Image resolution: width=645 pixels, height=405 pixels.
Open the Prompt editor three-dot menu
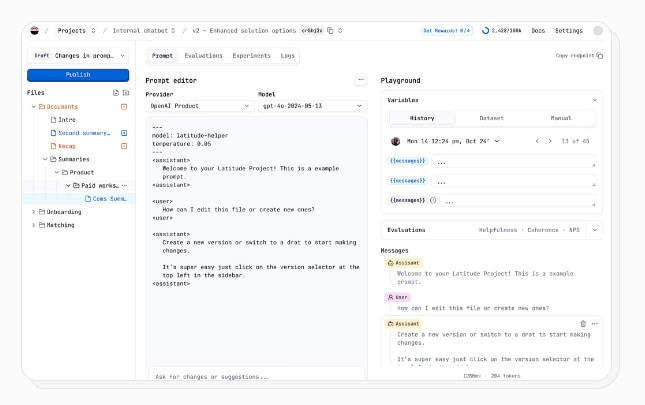pos(361,80)
